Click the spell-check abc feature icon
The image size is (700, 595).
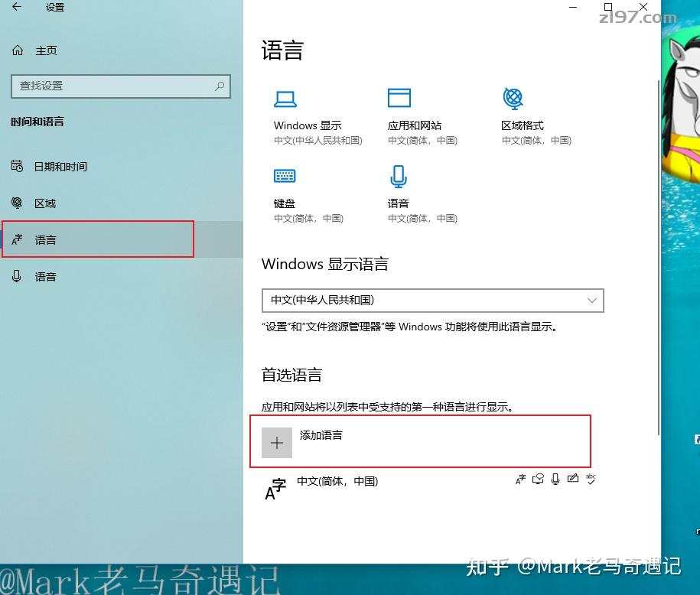point(591,479)
